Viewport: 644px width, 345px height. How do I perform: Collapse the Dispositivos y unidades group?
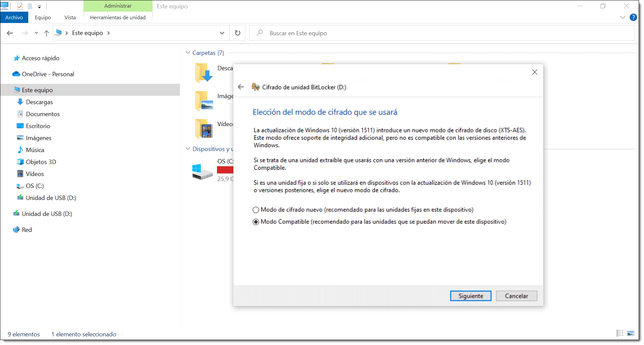pyautogui.click(x=188, y=149)
